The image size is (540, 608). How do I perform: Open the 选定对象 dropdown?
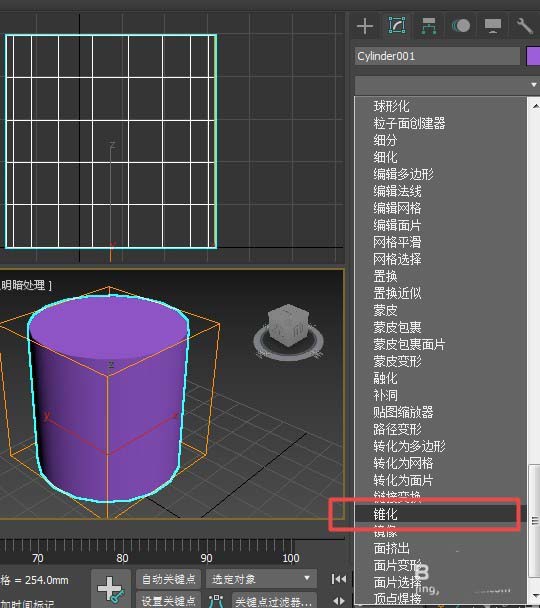coord(262,579)
